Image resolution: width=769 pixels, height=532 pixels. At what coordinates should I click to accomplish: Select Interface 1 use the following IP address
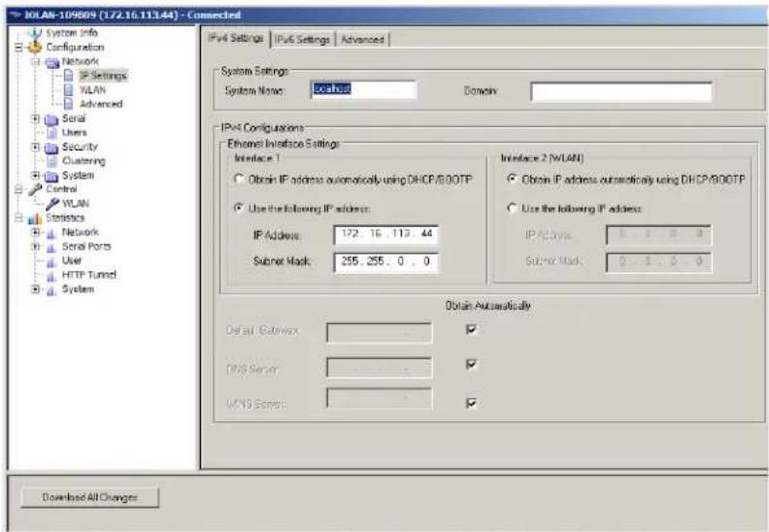238,208
